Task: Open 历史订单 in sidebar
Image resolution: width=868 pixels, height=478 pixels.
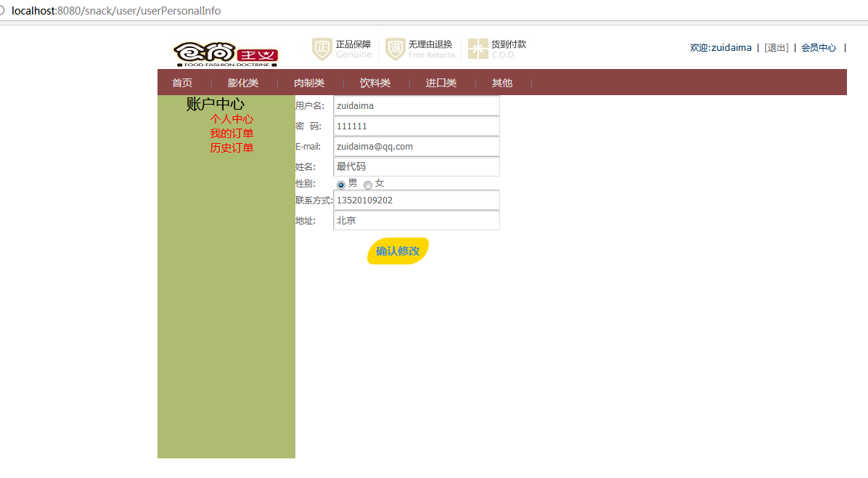Action: pos(232,148)
